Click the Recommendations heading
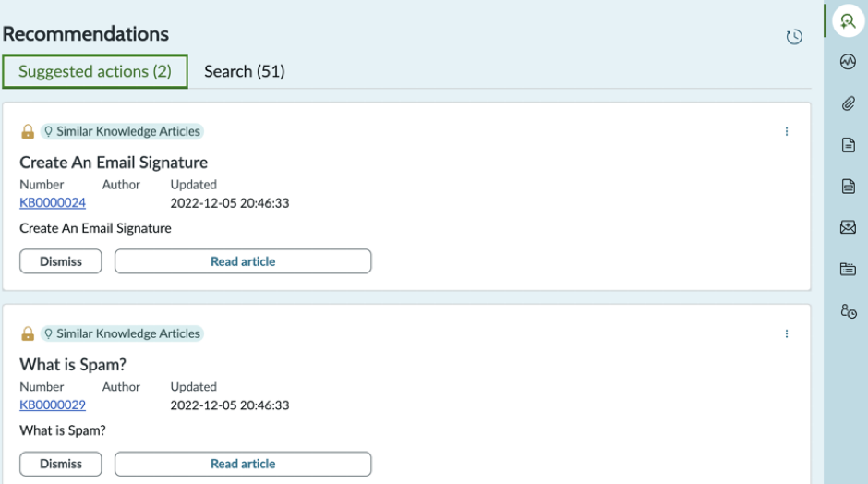This screenshot has height=484, width=868. (86, 34)
